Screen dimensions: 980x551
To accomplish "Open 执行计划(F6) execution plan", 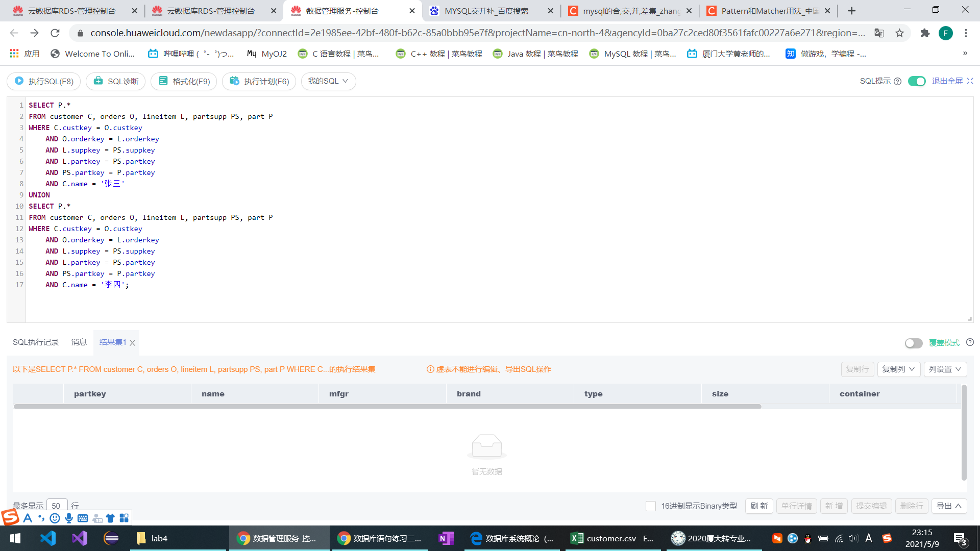I will [x=259, y=81].
